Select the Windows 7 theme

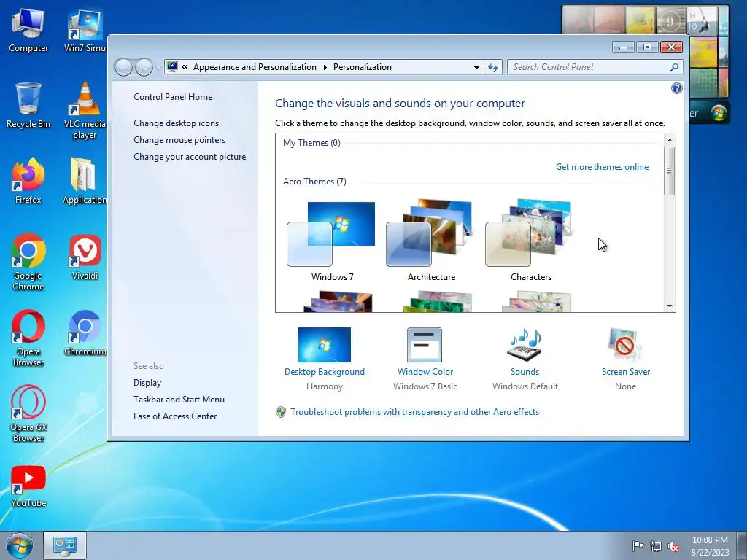coord(332,241)
